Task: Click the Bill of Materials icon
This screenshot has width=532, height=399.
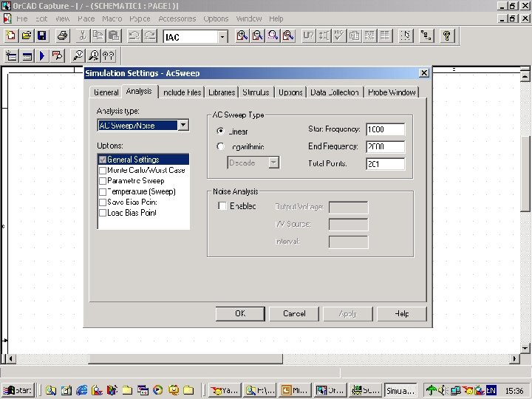Action: pyautogui.click(x=385, y=35)
